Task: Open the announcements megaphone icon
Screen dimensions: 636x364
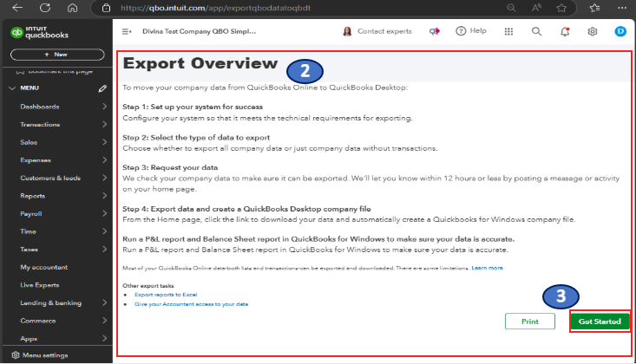Action: point(435,31)
